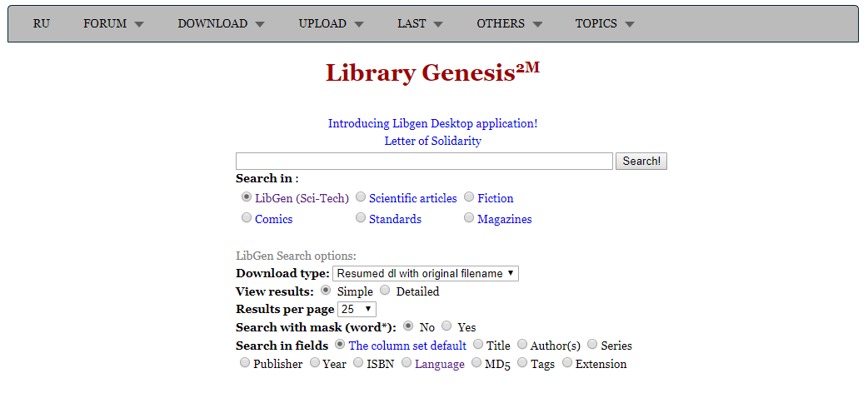The width and height of the screenshot is (868, 403).
Task: Select the Scientific articles radio button
Action: (x=361, y=197)
